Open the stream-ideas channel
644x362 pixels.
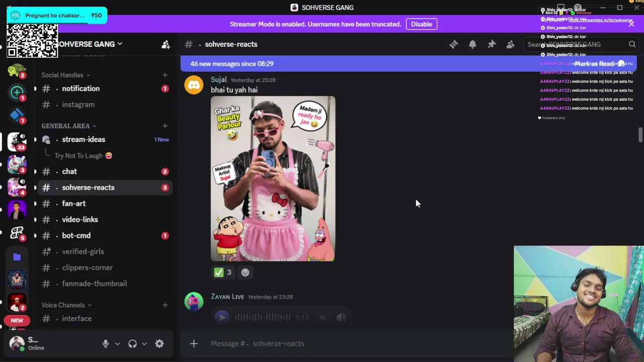pyautogui.click(x=105, y=139)
